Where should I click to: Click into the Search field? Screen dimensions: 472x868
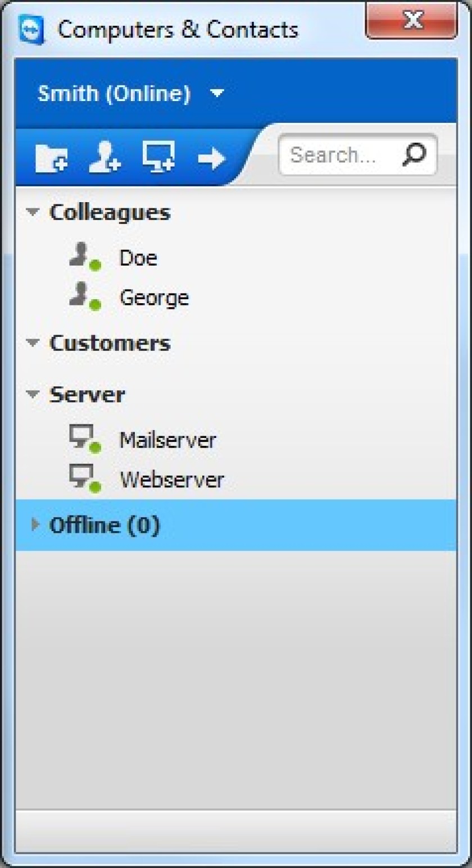tap(343, 154)
